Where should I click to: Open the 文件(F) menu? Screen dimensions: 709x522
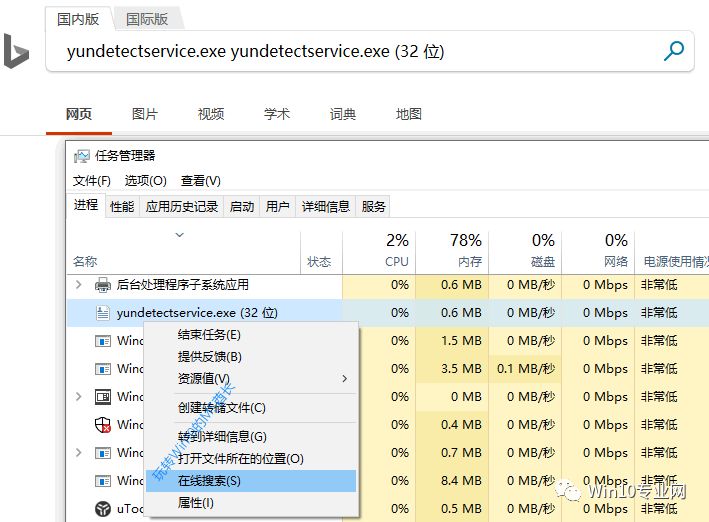click(92, 181)
